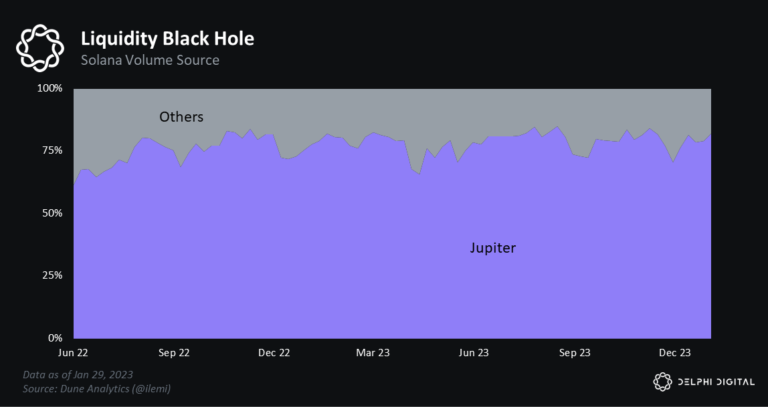Click the 75% y-axis label
This screenshot has width=768, height=407.
[x=51, y=151]
